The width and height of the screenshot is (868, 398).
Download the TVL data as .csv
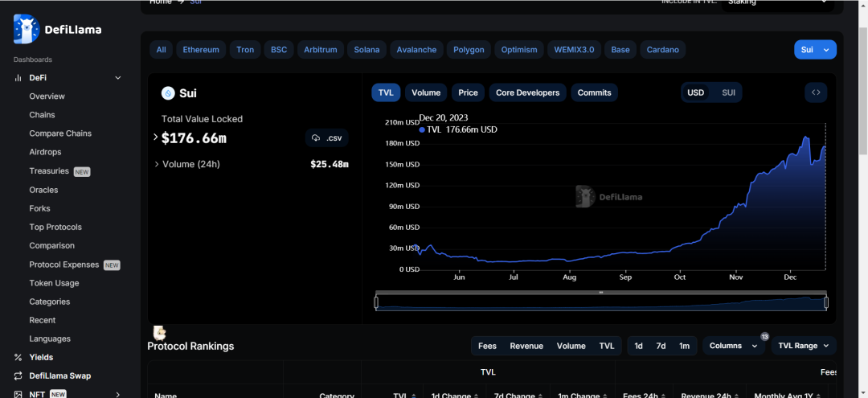coord(326,137)
